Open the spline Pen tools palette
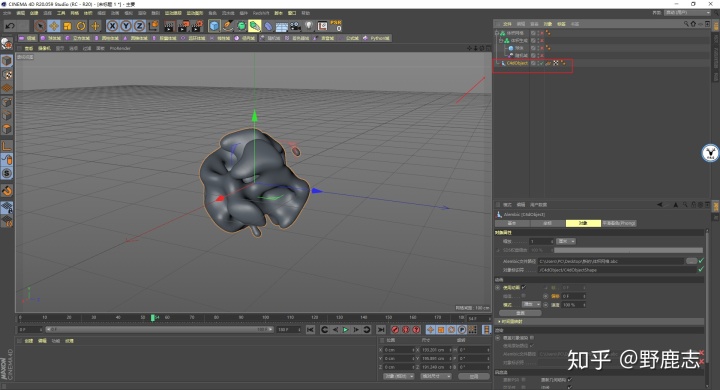Viewport: 720px width, 390px height. (x=228, y=26)
